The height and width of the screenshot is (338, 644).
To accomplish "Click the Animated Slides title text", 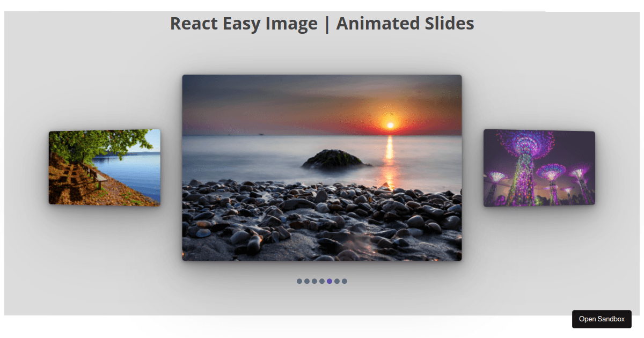I will tap(405, 23).
